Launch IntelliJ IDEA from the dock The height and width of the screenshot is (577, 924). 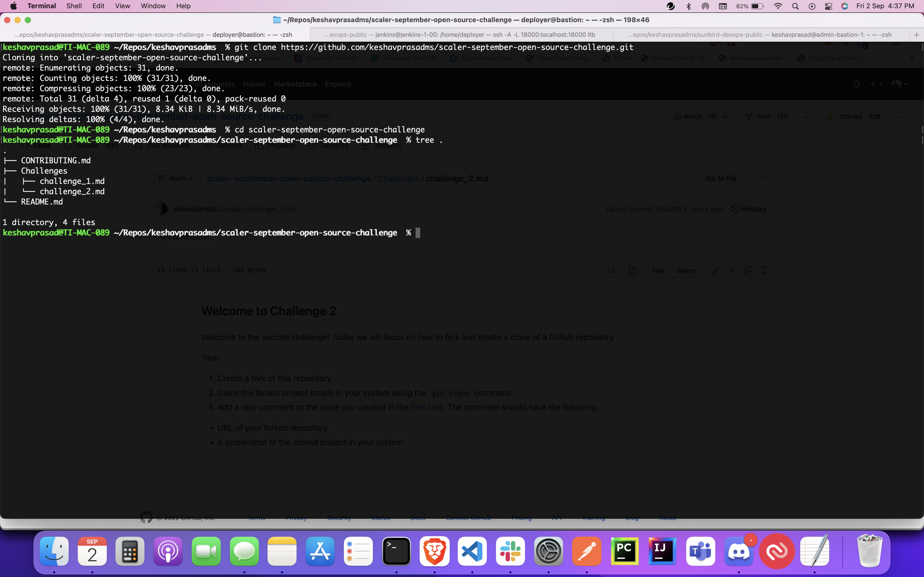[663, 551]
